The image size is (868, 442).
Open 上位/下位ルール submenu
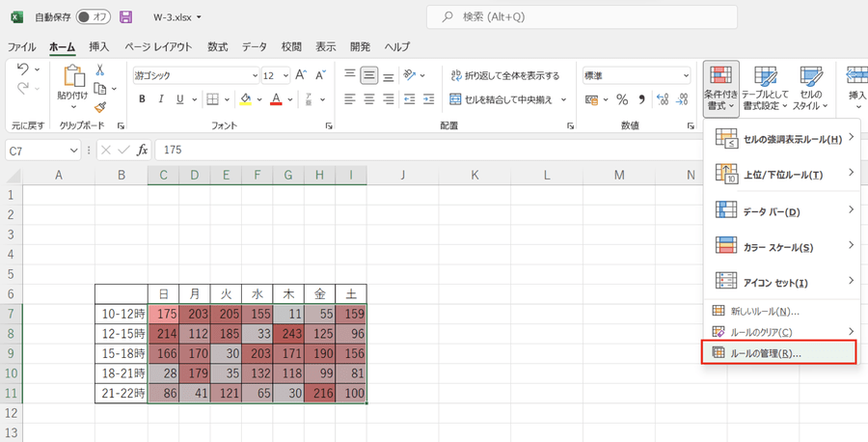click(781, 175)
